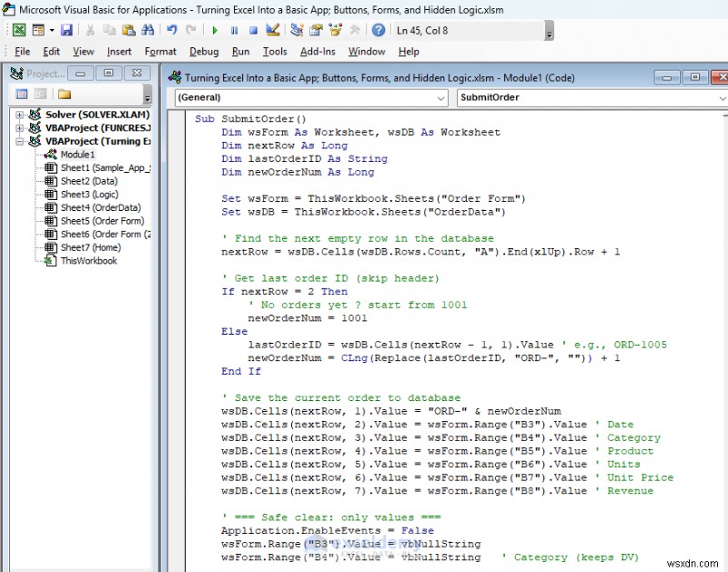The height and width of the screenshot is (572, 728).
Task: Click View Code icon in Project panel
Action: 22,95
